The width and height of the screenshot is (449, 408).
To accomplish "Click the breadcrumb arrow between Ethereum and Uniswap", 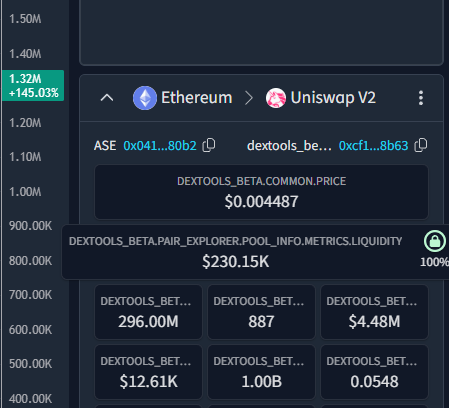I will point(249,98).
